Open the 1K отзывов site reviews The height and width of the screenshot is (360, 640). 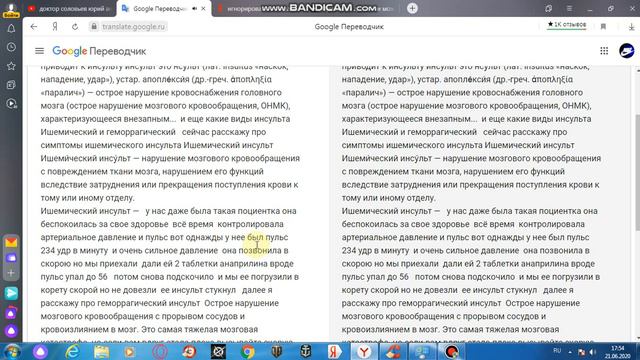tap(567, 25)
